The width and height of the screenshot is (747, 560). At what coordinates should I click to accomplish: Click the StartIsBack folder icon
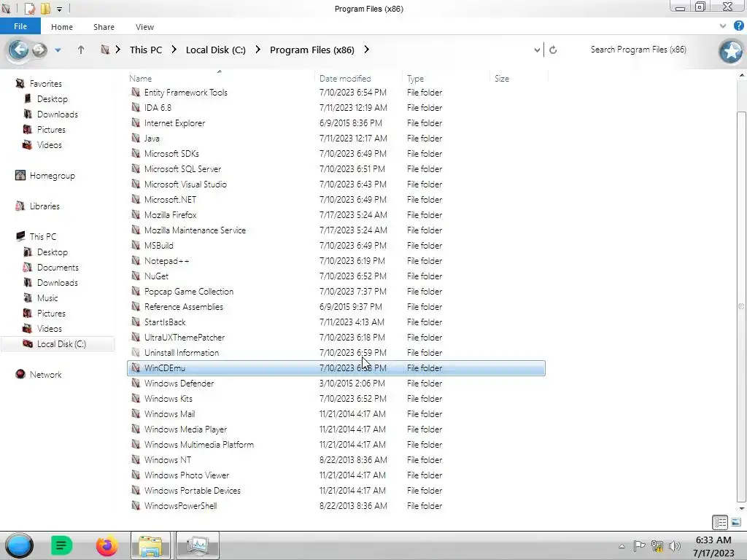point(136,322)
